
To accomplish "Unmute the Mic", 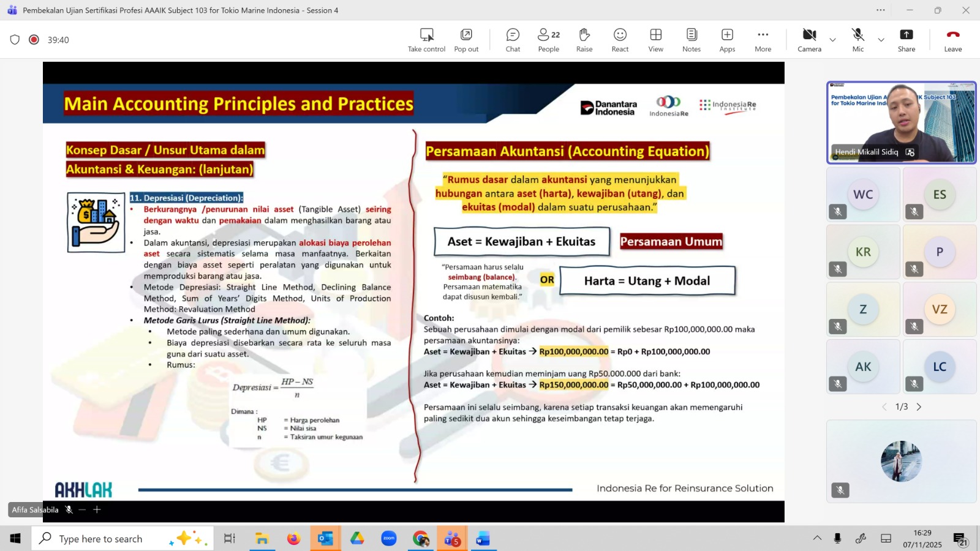I will tap(858, 40).
